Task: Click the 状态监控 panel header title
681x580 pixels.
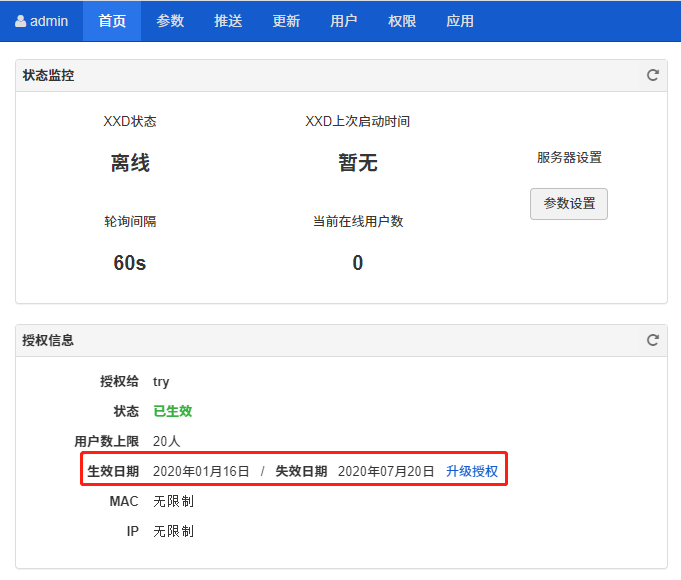Action: click(x=48, y=75)
